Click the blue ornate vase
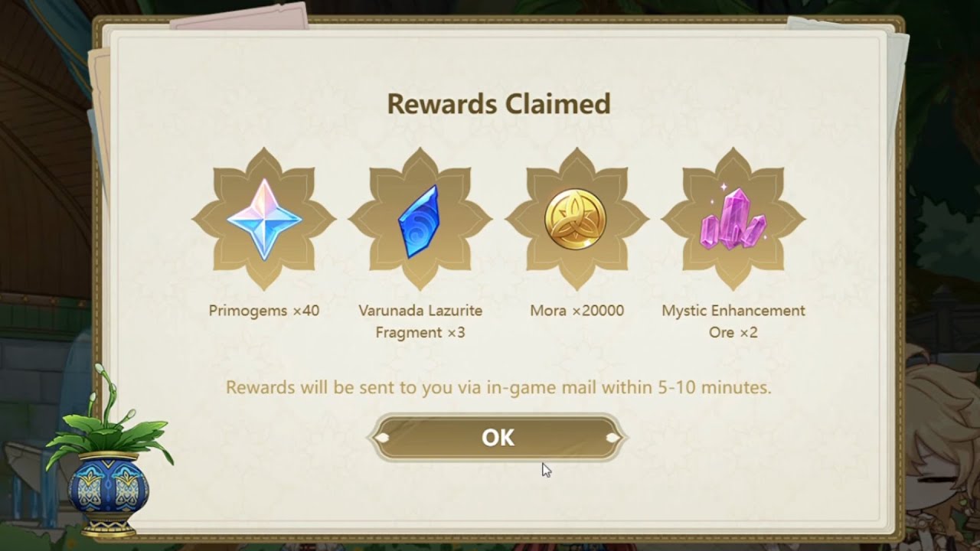 108,492
